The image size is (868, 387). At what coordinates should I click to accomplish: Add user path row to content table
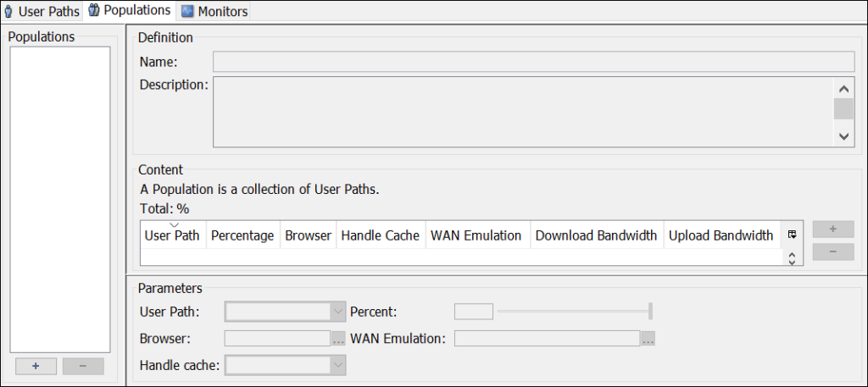point(833,229)
